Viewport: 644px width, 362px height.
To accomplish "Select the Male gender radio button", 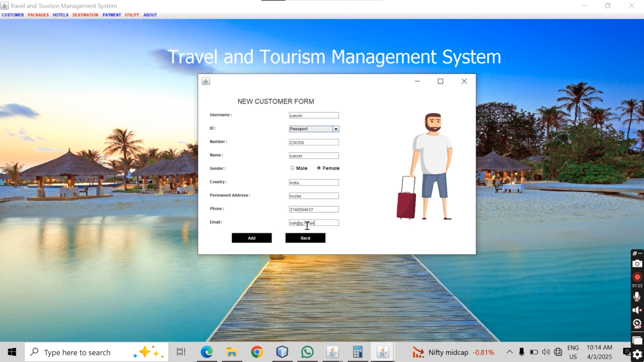I will (292, 168).
